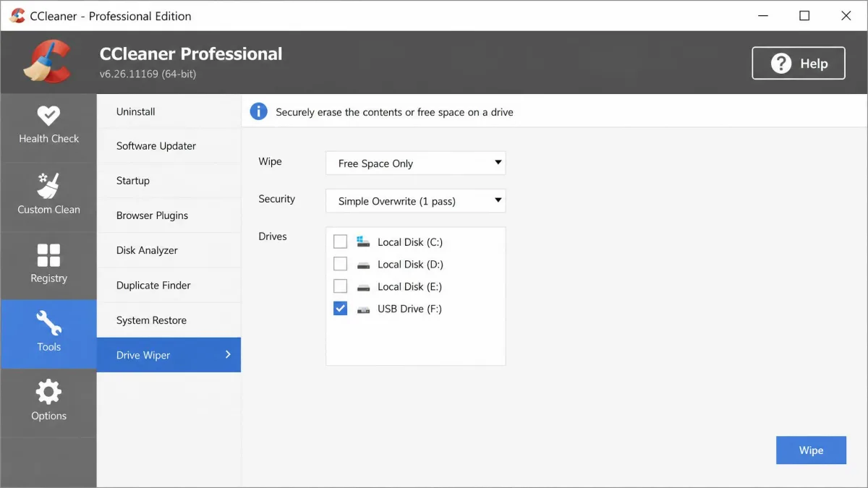The height and width of the screenshot is (488, 868).
Task: Click the 'Securely erase the contents' description text
Action: 394,112
